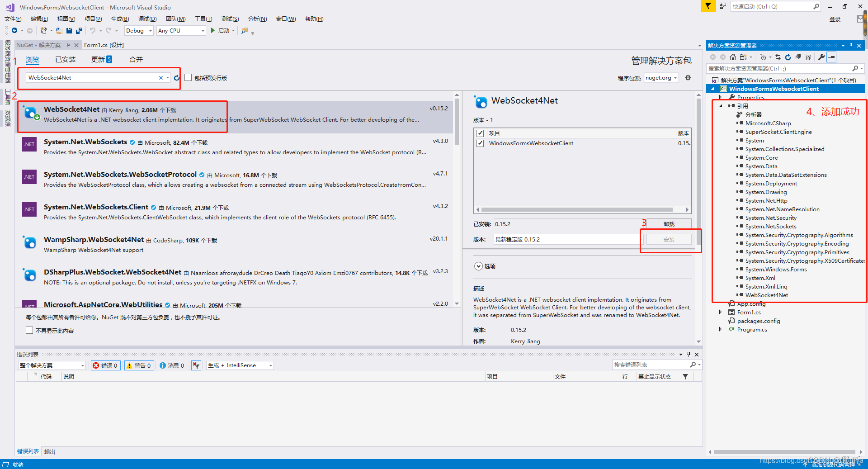868x469 pixels.
Task: Click the package details horizontal scrollbar
Action: tap(576, 210)
